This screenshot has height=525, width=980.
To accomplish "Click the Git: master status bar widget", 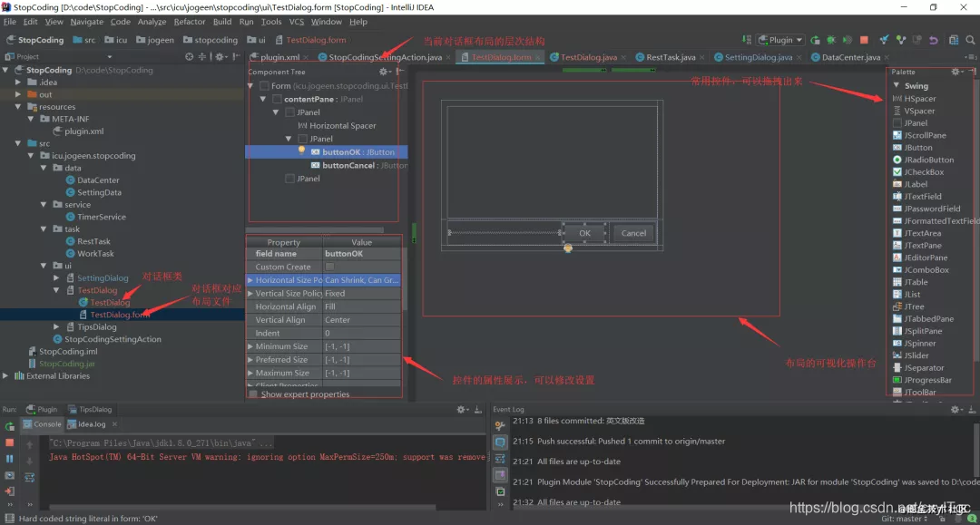I will pos(905,519).
